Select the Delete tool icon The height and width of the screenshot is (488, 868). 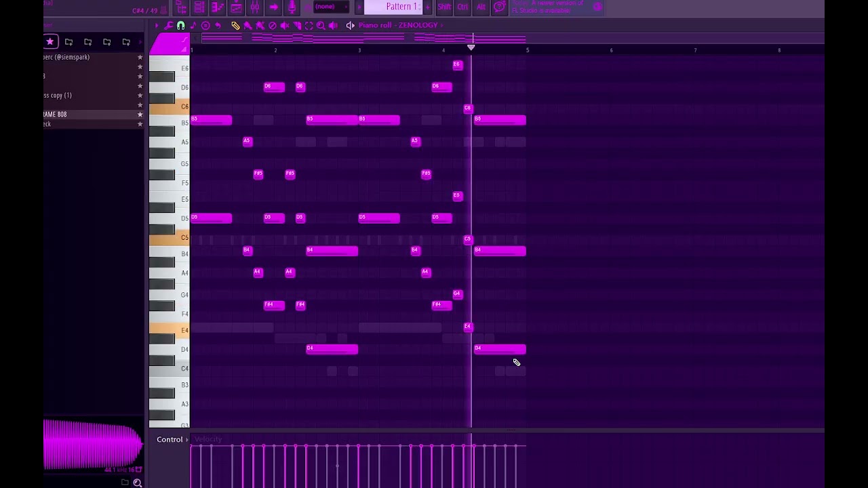273,25
